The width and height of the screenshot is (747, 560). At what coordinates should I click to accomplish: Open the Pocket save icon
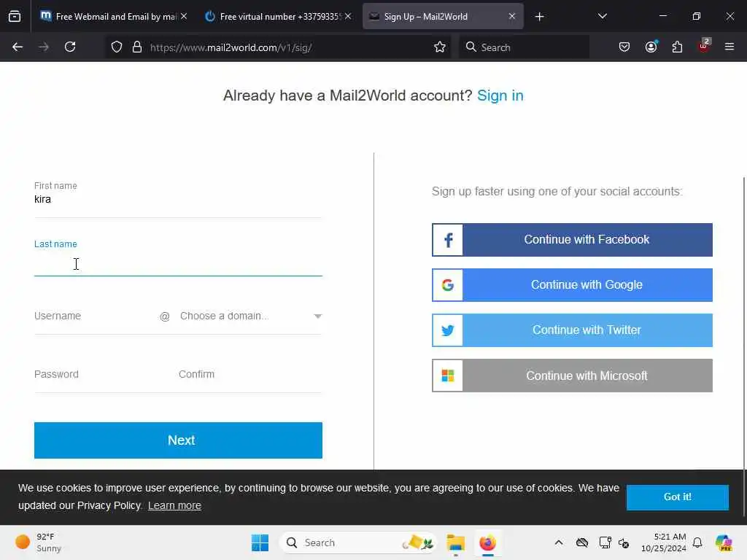[x=624, y=47]
